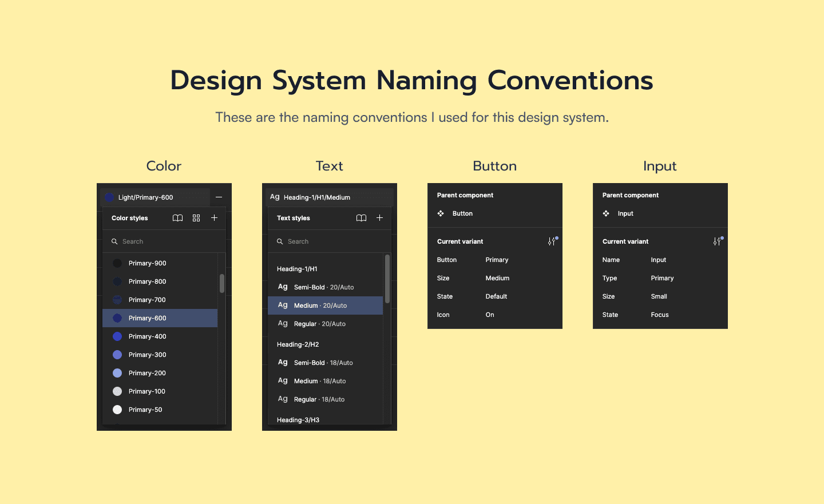Open the Button Icon value On
Screen dimensions: 824x504
click(x=490, y=315)
